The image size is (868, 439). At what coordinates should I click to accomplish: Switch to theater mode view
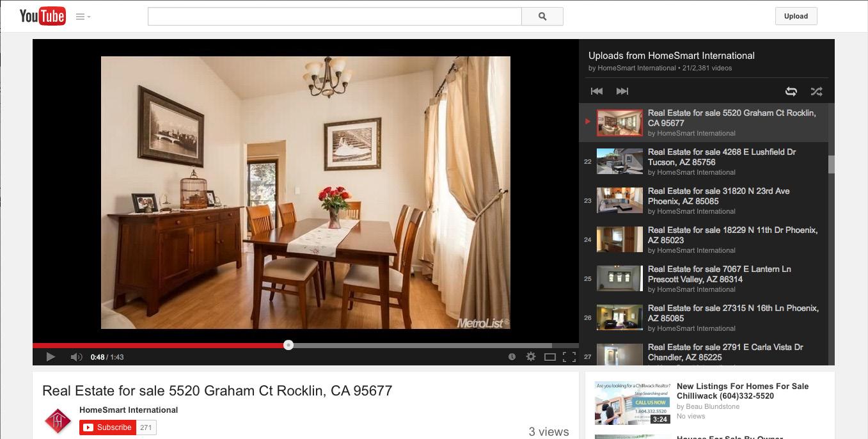click(x=549, y=357)
